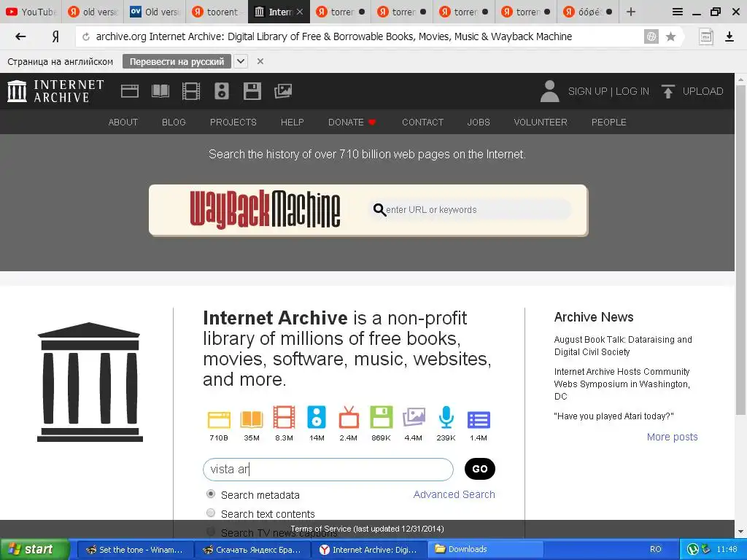Open the Advanced Search link
This screenshot has width=747, height=560.
(x=454, y=494)
